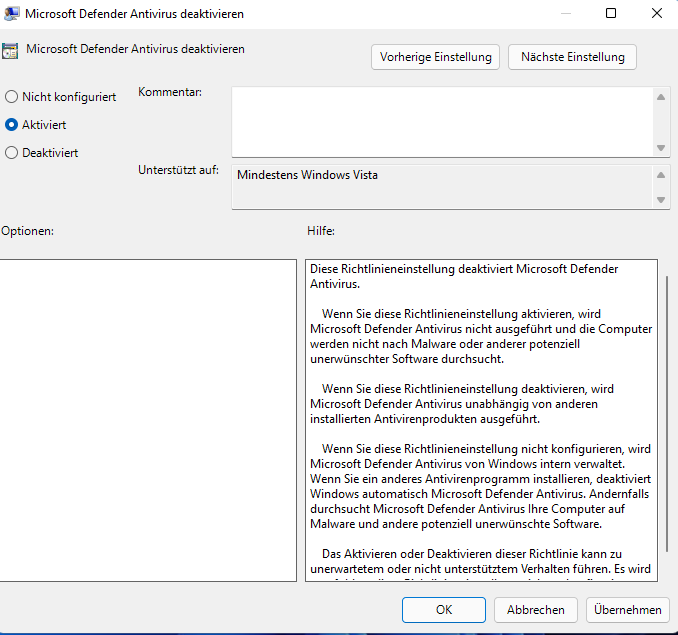Screen dimensions: 678x635
Task: Click the policy icon in the title bar
Action: (10, 14)
